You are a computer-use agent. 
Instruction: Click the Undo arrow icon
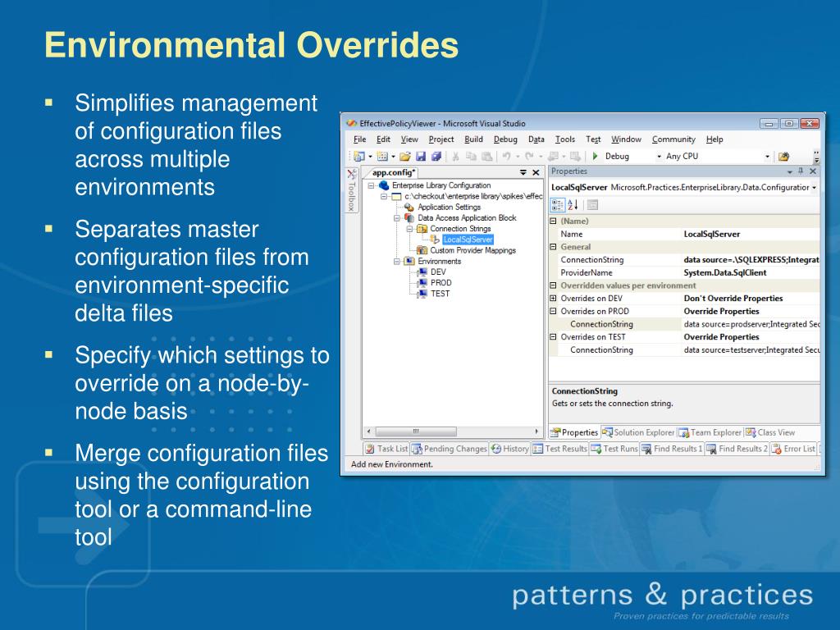click(x=506, y=157)
